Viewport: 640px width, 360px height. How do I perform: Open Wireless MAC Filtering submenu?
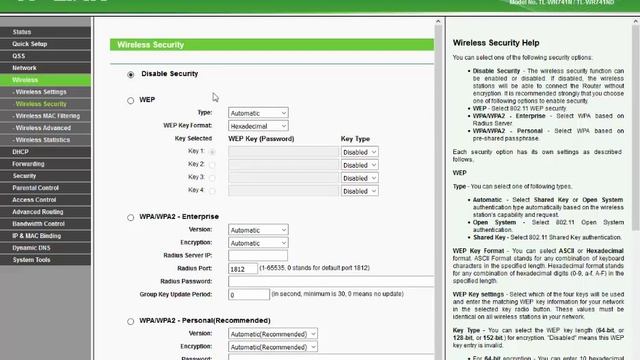point(45,116)
